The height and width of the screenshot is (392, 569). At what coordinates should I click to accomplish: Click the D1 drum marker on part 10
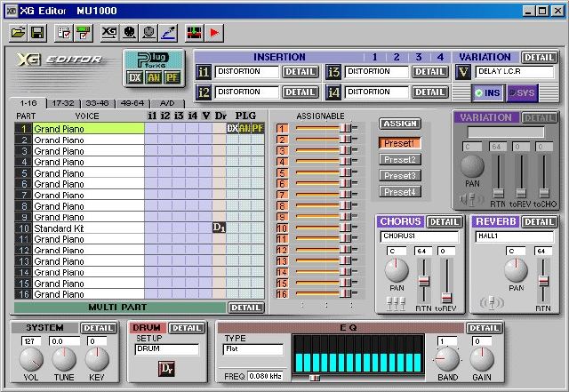pyautogui.click(x=220, y=228)
